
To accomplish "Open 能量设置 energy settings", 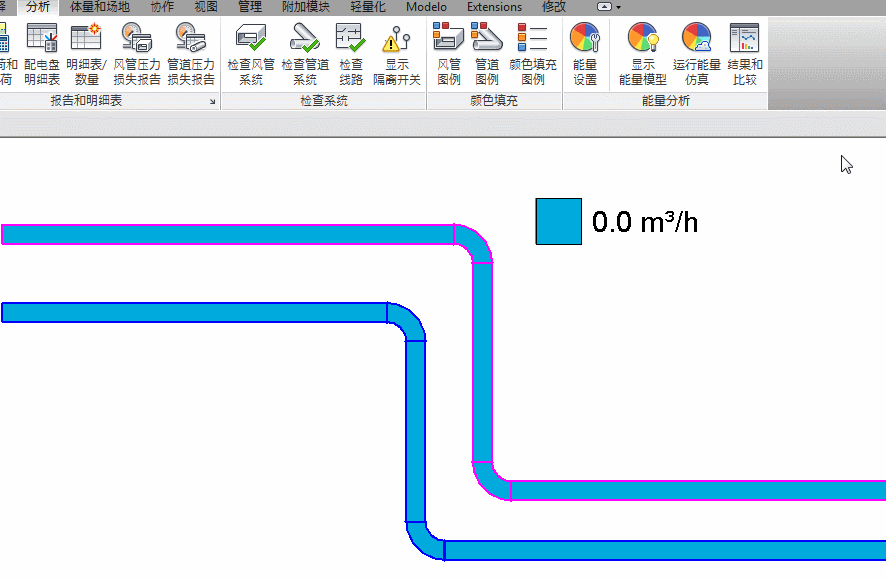I will tap(585, 54).
